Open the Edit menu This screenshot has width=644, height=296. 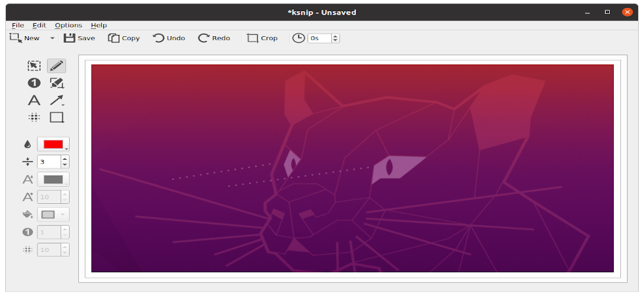[39, 25]
